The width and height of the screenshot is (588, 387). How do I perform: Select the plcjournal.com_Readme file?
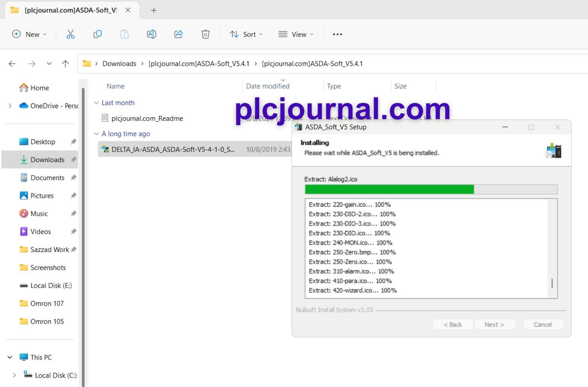[147, 118]
